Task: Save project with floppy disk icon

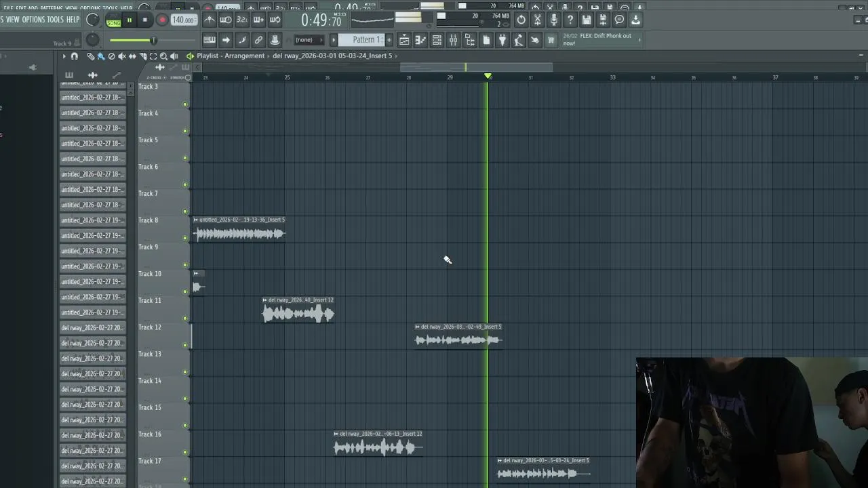Action: [x=587, y=20]
